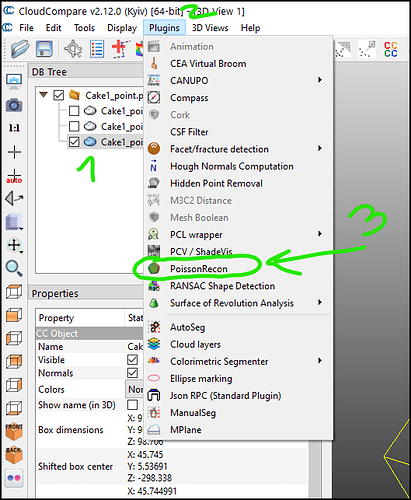The width and height of the screenshot is (411, 500).
Task: Toggle the Visible property checkbox
Action: (x=132, y=360)
